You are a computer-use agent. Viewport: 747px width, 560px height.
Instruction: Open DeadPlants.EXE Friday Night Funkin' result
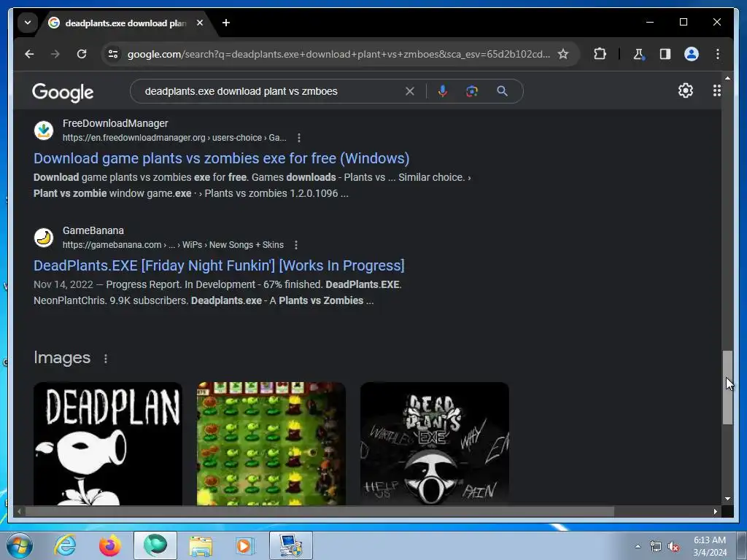coord(219,265)
